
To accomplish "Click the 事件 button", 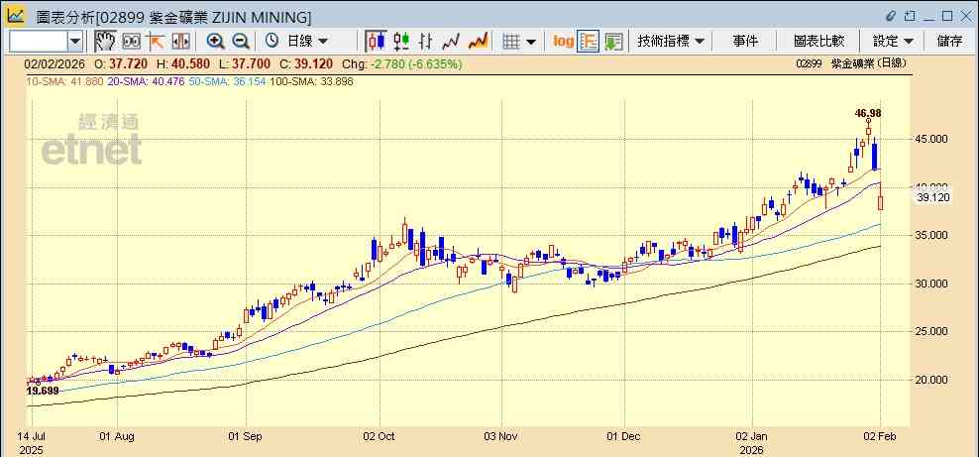I will point(745,42).
